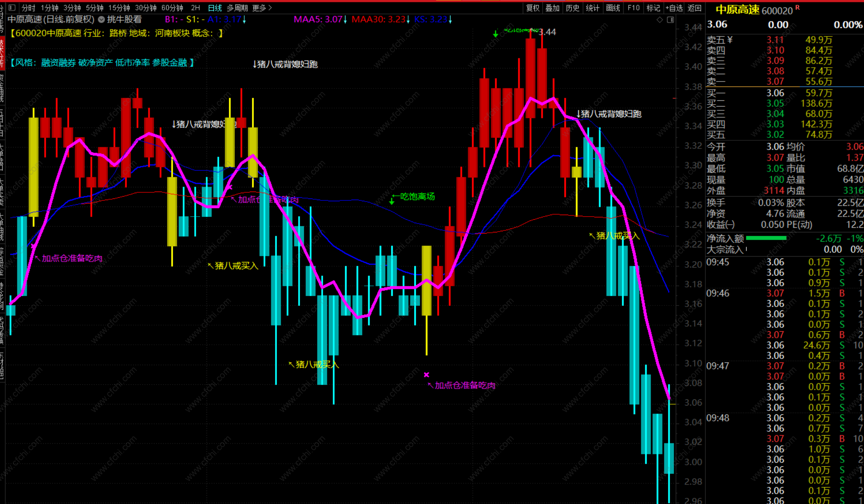This screenshot has width=864, height=504.
Task: Add stock with +自选 button
Action: pos(674,8)
